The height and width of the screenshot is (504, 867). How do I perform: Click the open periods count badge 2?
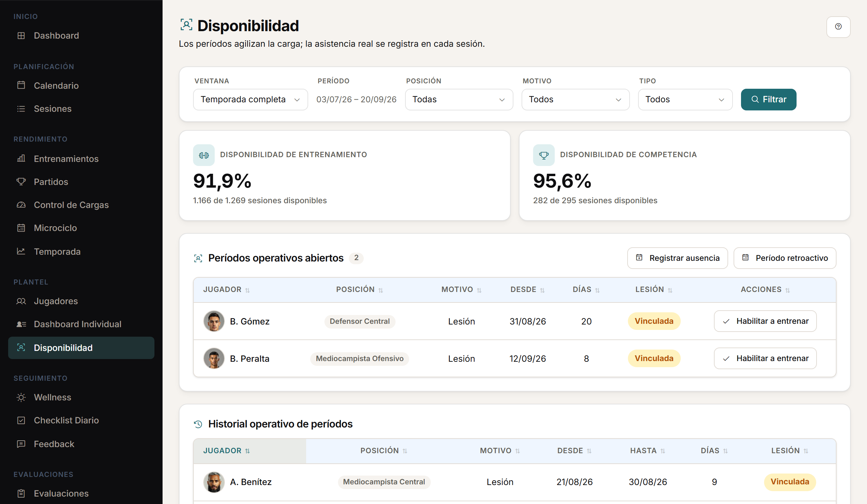click(x=356, y=258)
